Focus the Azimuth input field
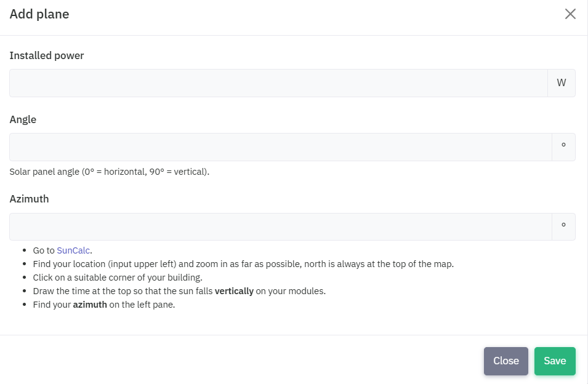This screenshot has height=384, width=588. coord(281,226)
